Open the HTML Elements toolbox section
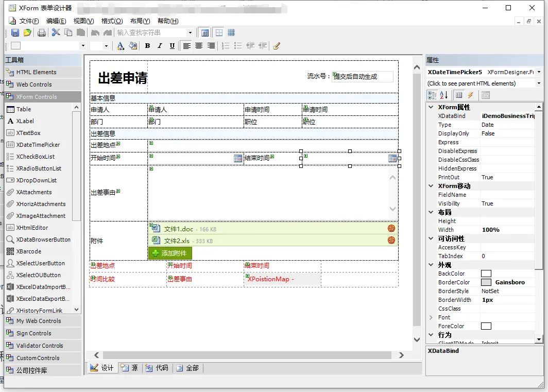This screenshot has width=548, height=392. coord(36,72)
